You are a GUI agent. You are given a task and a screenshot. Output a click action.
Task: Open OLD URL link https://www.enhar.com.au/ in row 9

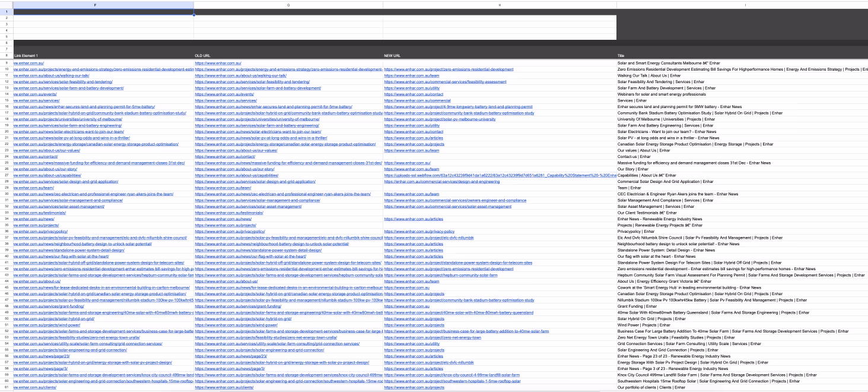[218, 63]
